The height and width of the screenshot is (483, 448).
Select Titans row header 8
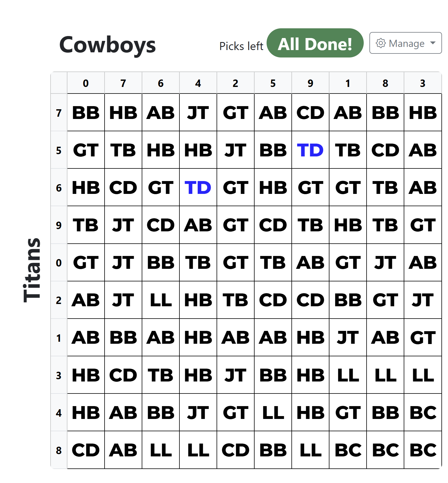59,450
